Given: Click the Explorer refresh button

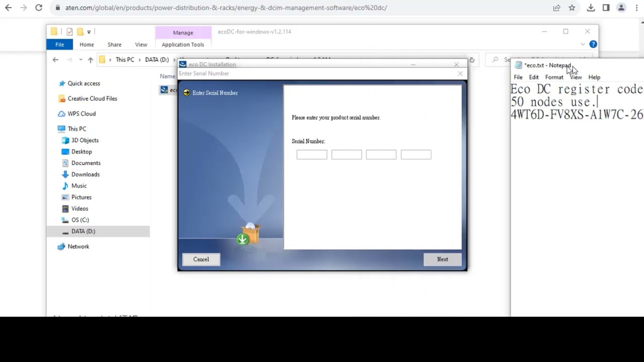Looking at the screenshot, I should (x=472, y=60).
